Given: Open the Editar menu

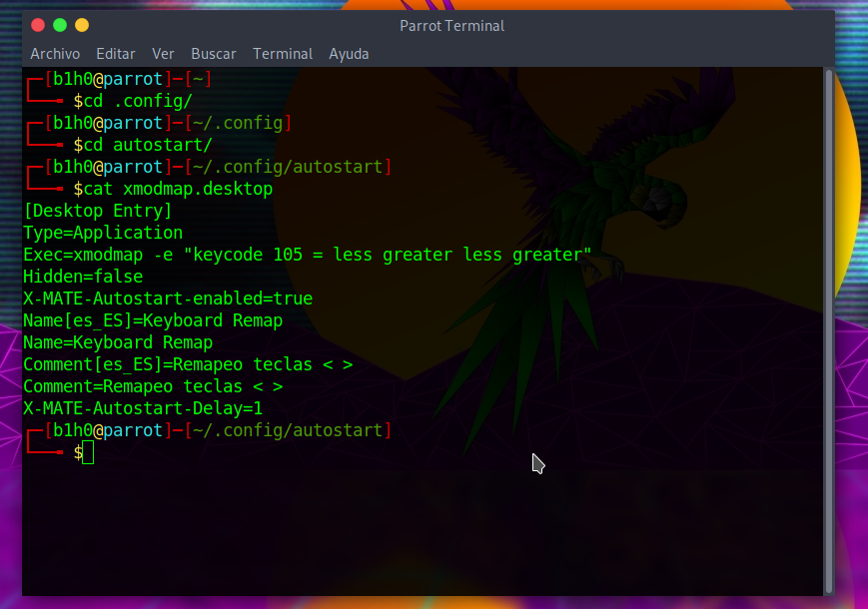Looking at the screenshot, I should click(116, 54).
